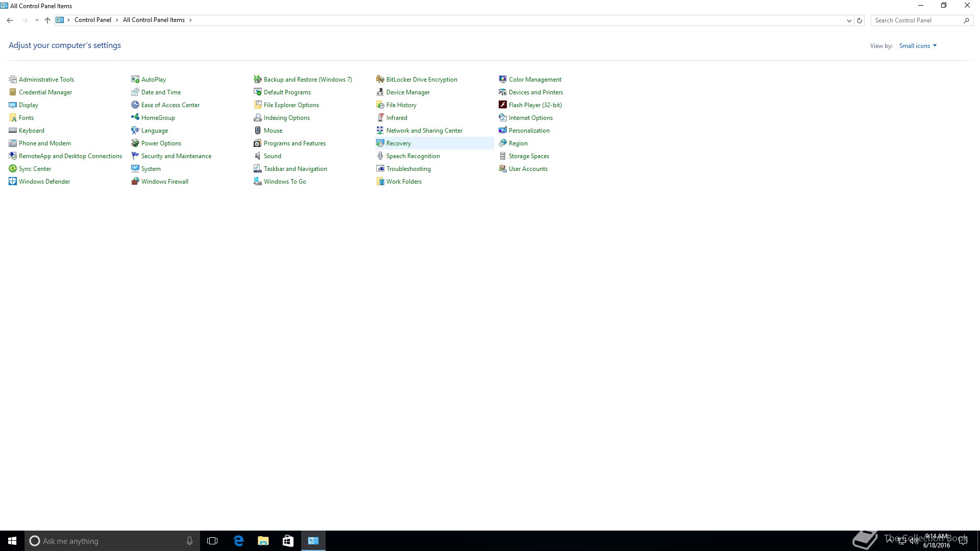Open the Administrative Tools icon
980x551 pixels.
[13, 80]
